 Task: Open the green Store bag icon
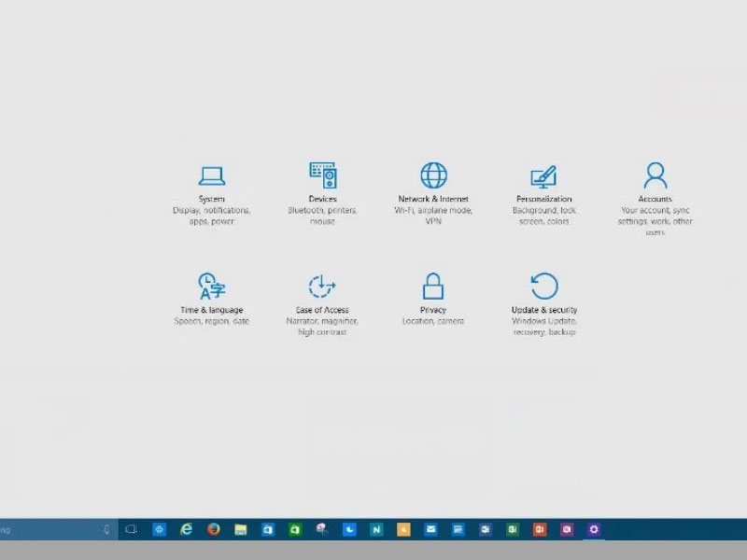click(295, 529)
